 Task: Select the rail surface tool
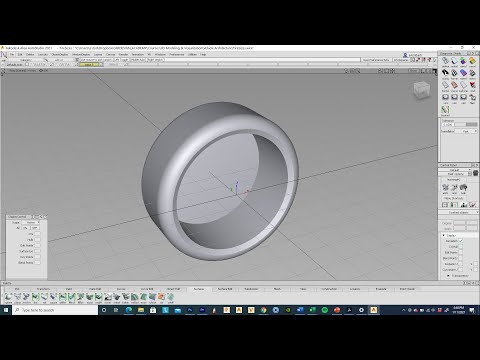[44, 297]
